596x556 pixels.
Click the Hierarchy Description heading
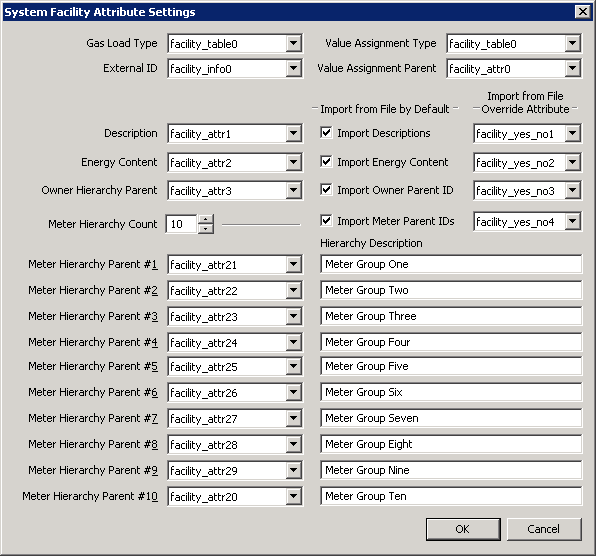click(371, 243)
